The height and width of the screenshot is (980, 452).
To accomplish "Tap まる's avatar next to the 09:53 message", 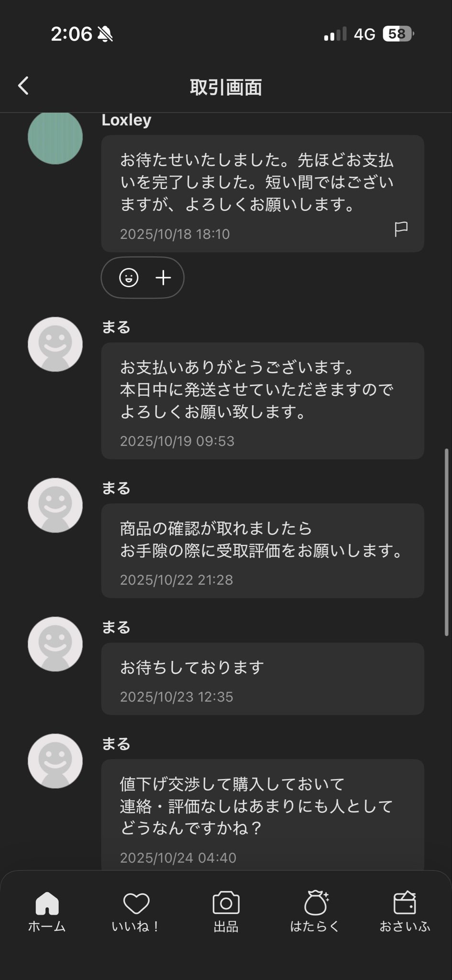I will 55,344.
